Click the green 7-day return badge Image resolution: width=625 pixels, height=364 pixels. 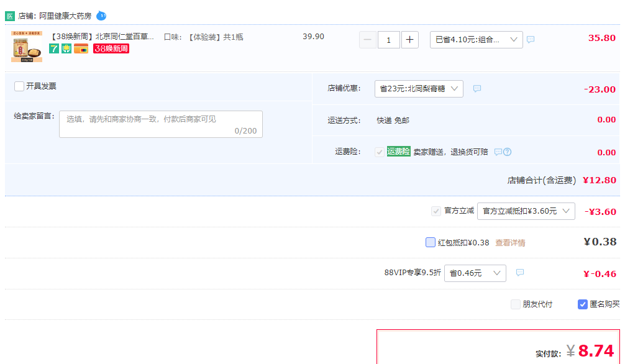pyautogui.click(x=54, y=48)
